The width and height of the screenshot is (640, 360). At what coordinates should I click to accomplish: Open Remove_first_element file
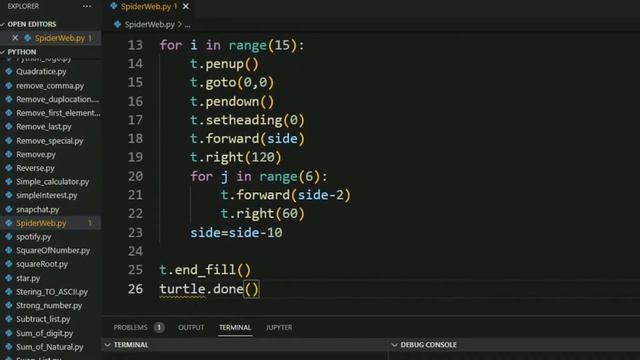click(58, 113)
